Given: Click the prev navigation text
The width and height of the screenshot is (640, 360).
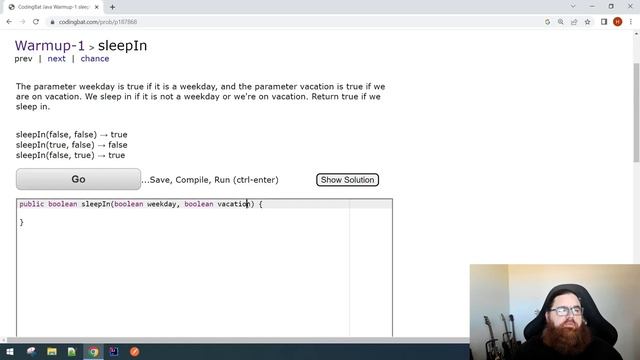Looking at the screenshot, I should 23,59.
